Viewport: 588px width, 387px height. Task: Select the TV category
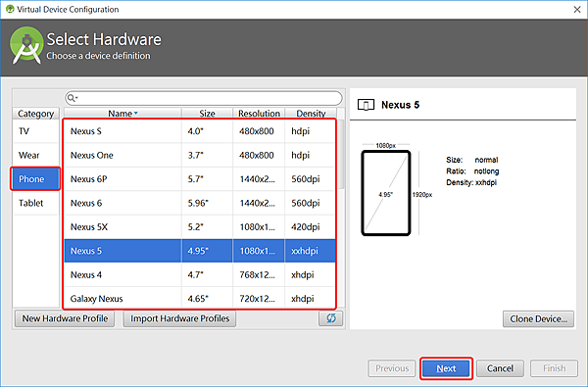click(x=36, y=131)
